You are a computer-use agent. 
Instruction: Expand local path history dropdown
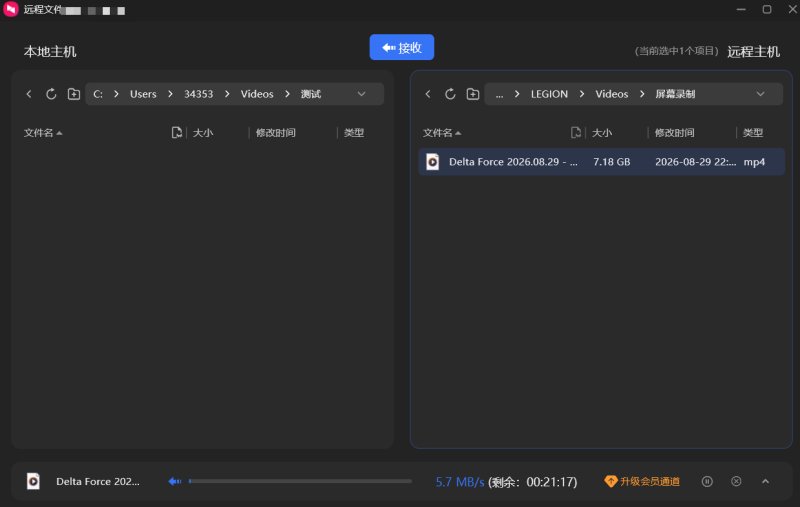coord(362,94)
